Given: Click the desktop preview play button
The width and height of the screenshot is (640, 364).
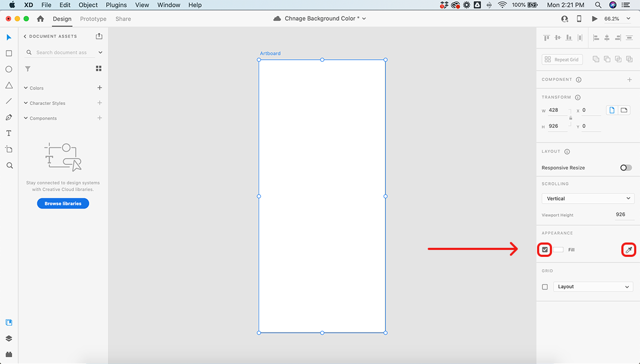Looking at the screenshot, I should pyautogui.click(x=595, y=19).
